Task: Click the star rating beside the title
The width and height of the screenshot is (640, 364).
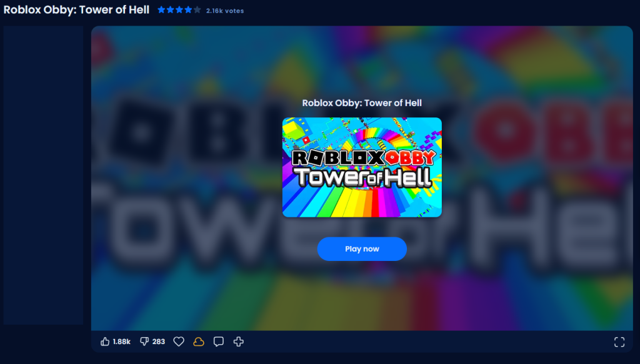Action: 179,10
